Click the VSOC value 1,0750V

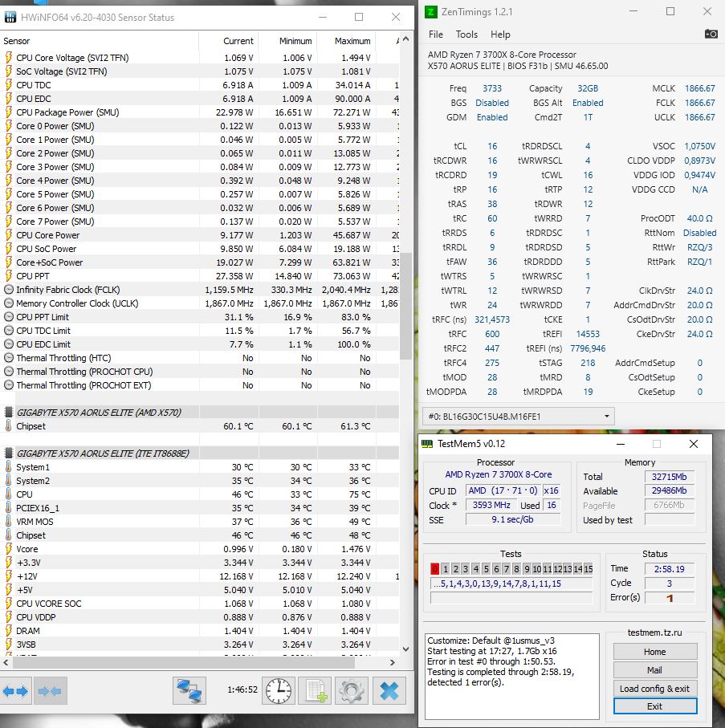click(x=699, y=146)
